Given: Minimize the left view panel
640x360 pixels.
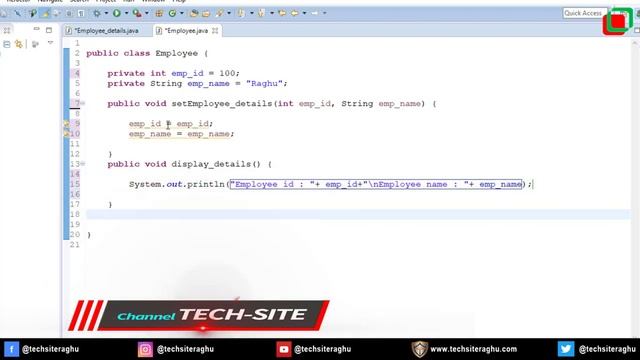Looking at the screenshot, I should point(36,29).
